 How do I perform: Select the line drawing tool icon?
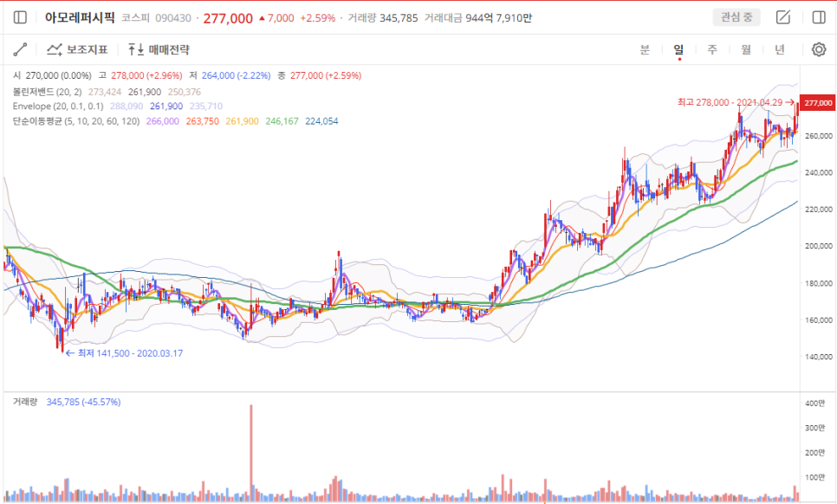(x=20, y=49)
